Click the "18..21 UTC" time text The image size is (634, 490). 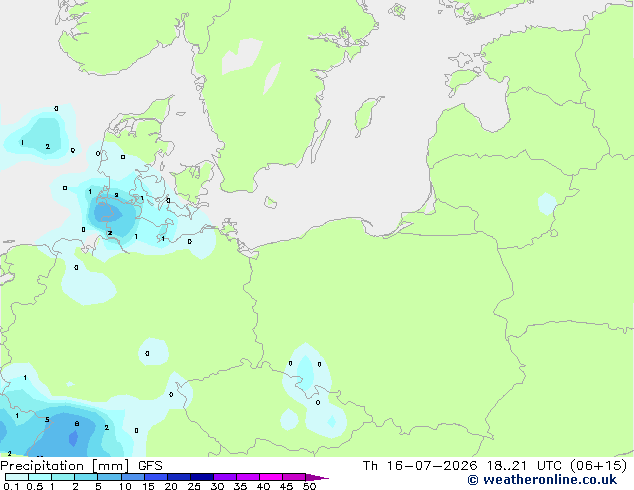pos(524,466)
